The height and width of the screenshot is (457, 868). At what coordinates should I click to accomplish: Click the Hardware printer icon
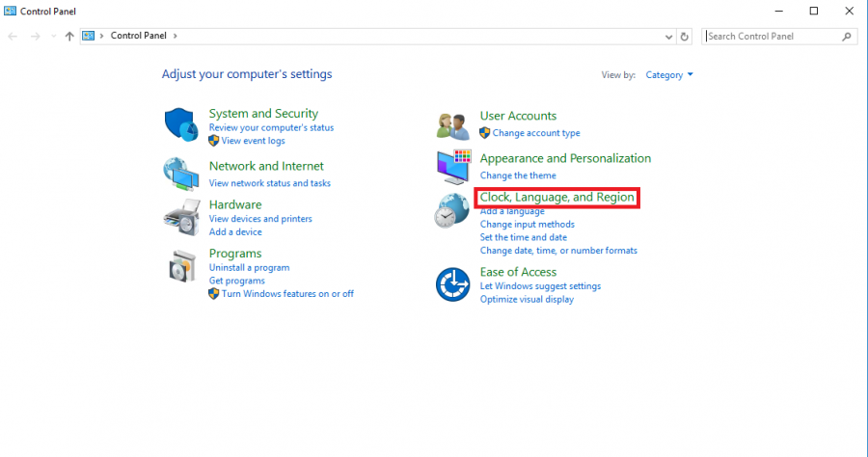181,218
